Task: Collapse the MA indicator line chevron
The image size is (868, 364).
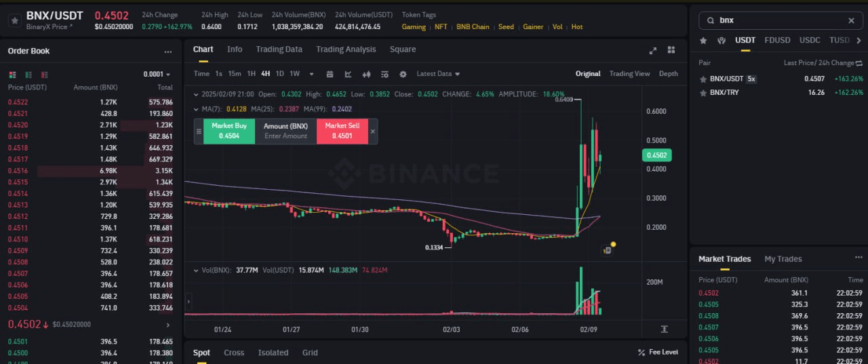Action: (196, 108)
